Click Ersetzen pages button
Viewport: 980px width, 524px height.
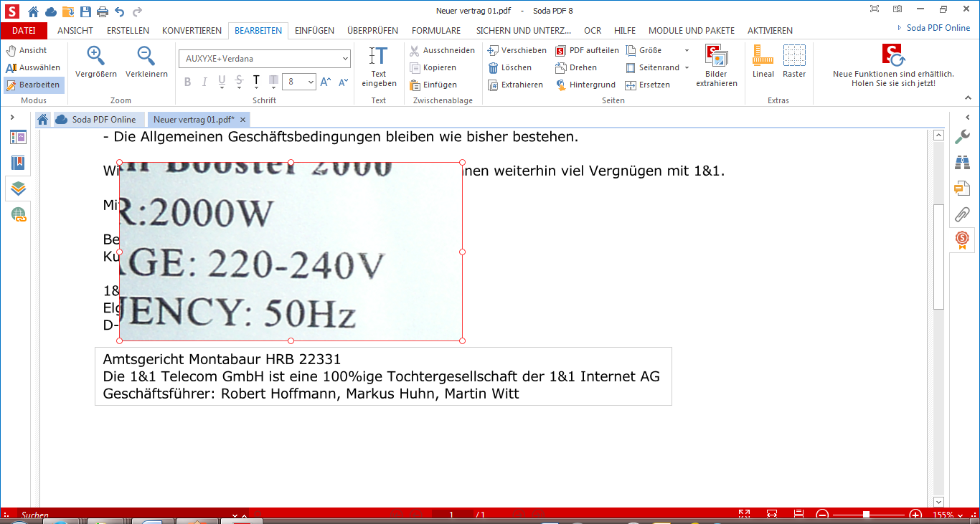coord(648,85)
